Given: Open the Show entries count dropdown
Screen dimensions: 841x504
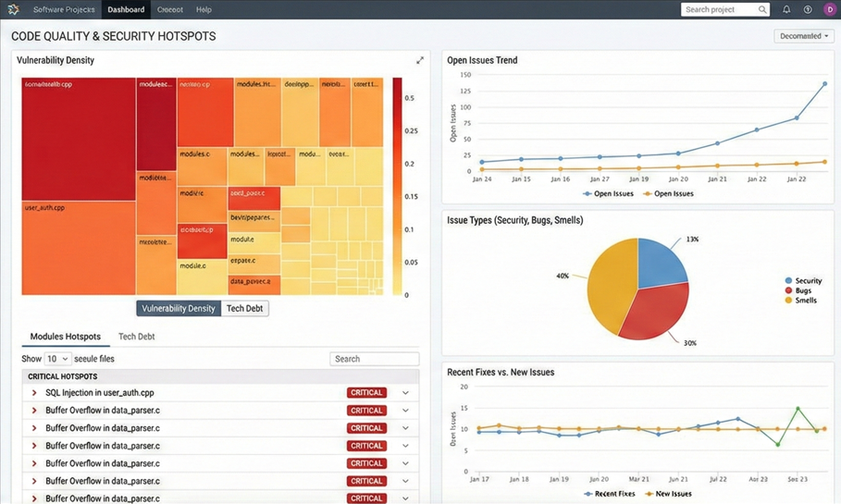Looking at the screenshot, I should [57, 359].
